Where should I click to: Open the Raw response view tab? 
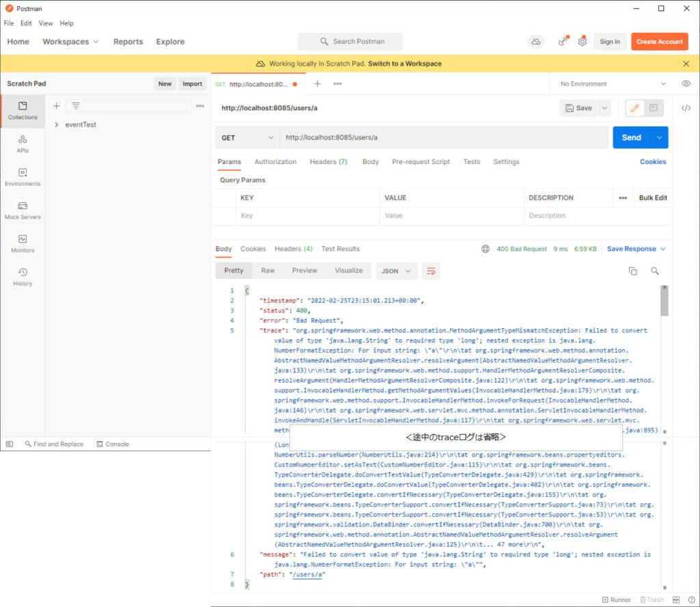tap(268, 271)
